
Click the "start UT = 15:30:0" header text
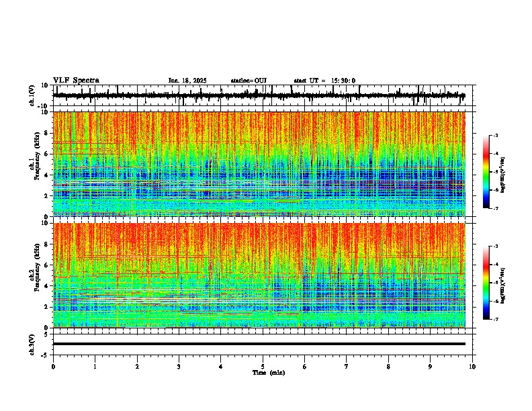[324, 81]
